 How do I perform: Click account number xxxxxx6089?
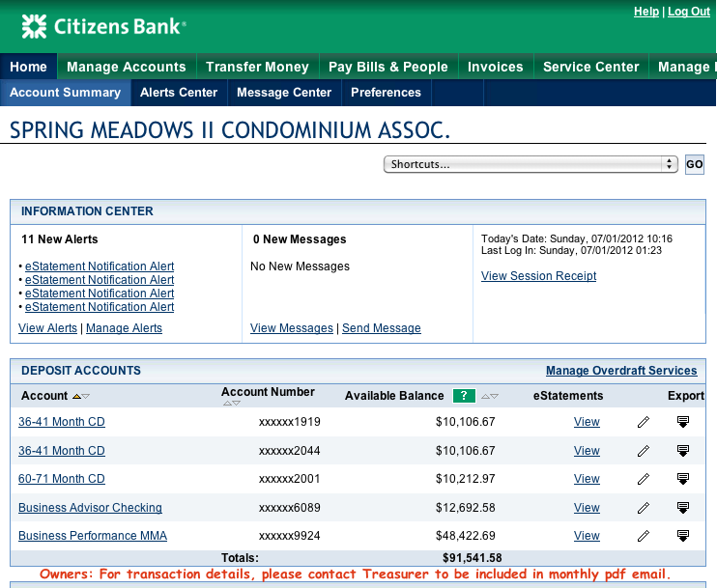[290, 508]
